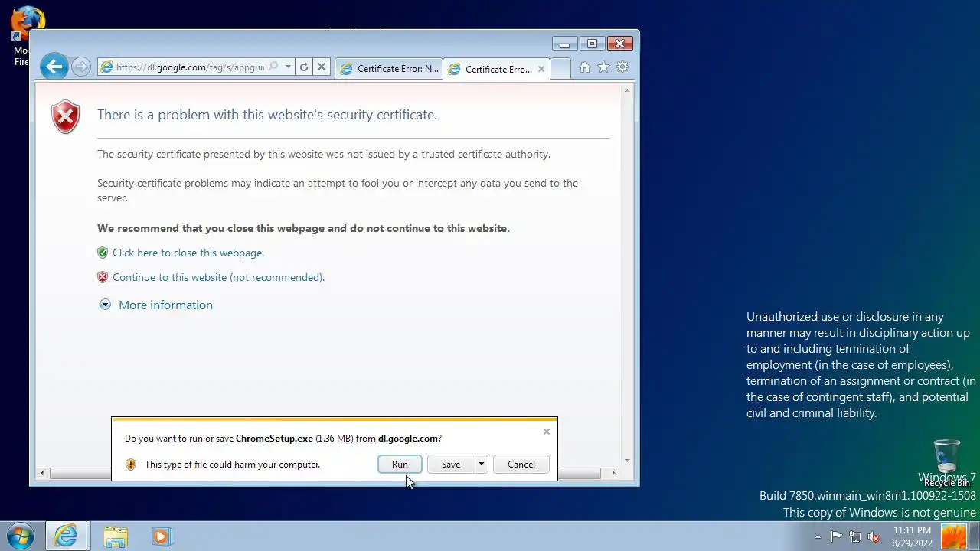This screenshot has height=551, width=980.
Task: Open the Windows Start button
Action: point(21,536)
